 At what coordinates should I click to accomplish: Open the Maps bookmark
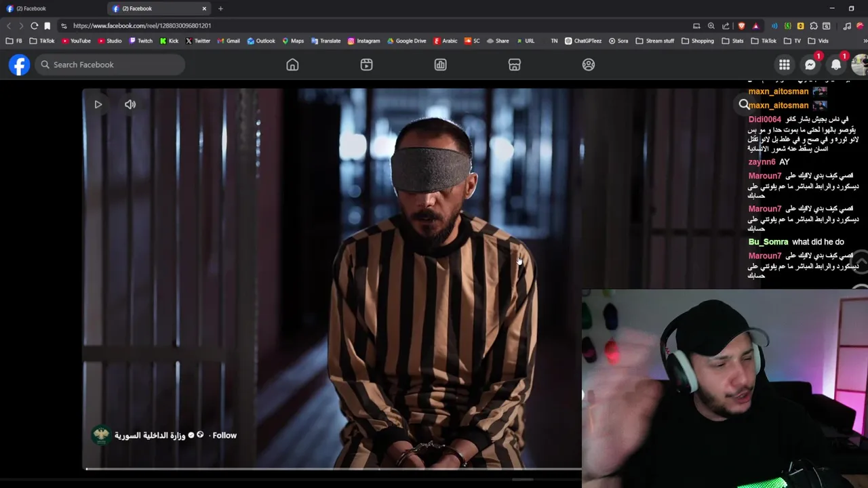293,41
